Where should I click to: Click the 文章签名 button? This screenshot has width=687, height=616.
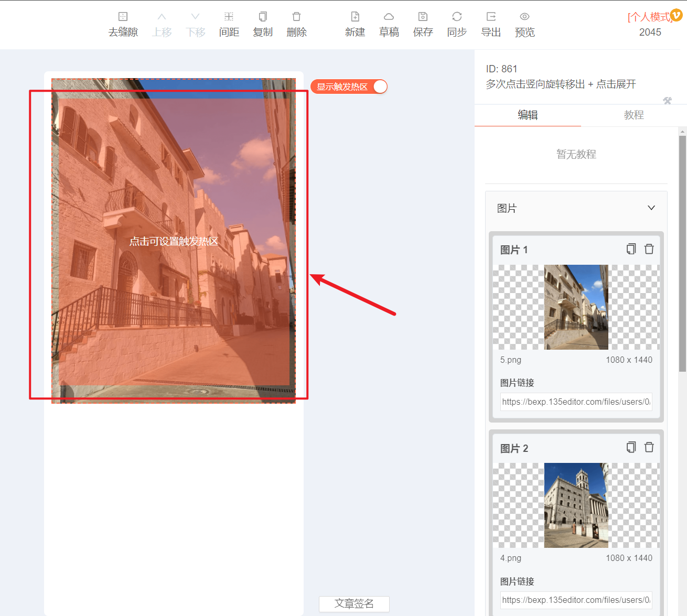point(354,604)
